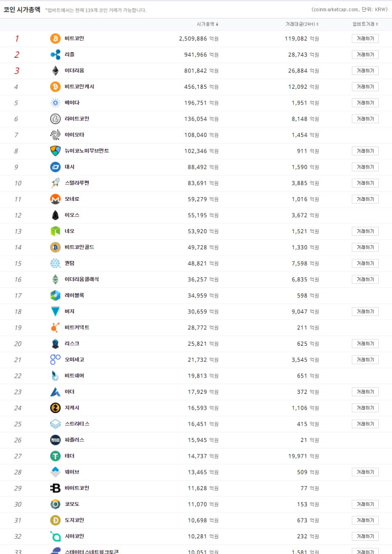Sort by 거래대금(24H) column header
Screen dimensions: 392x554
pyautogui.click(x=302, y=24)
